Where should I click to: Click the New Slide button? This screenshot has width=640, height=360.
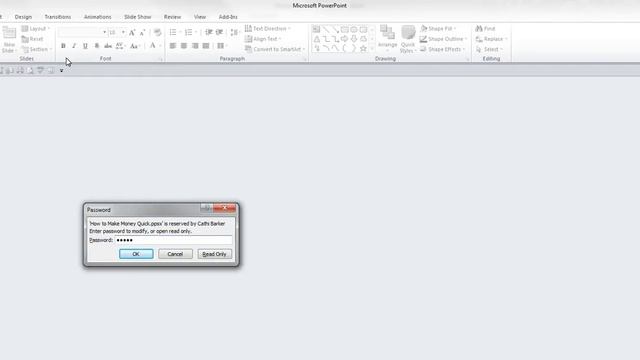click(x=9, y=40)
